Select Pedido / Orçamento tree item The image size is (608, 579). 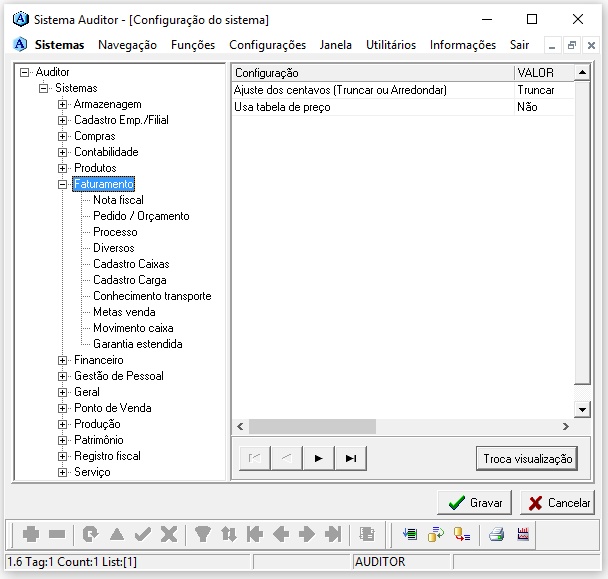[141, 216]
